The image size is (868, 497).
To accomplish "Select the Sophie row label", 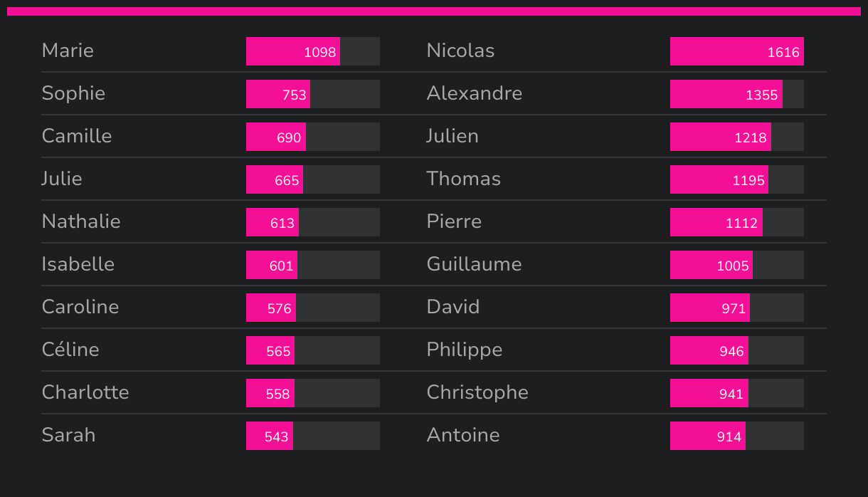I will (73, 93).
